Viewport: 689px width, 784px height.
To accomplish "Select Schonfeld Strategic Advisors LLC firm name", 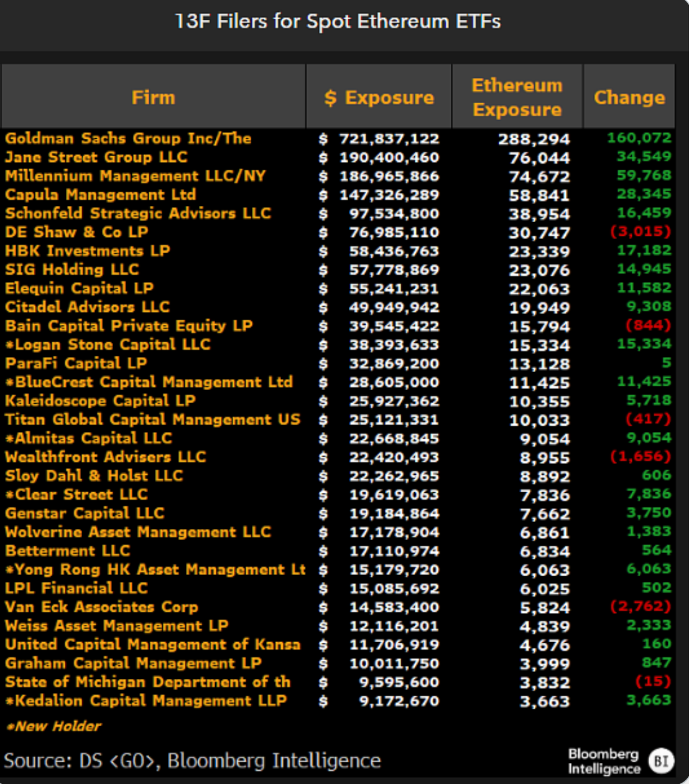I will tap(138, 213).
